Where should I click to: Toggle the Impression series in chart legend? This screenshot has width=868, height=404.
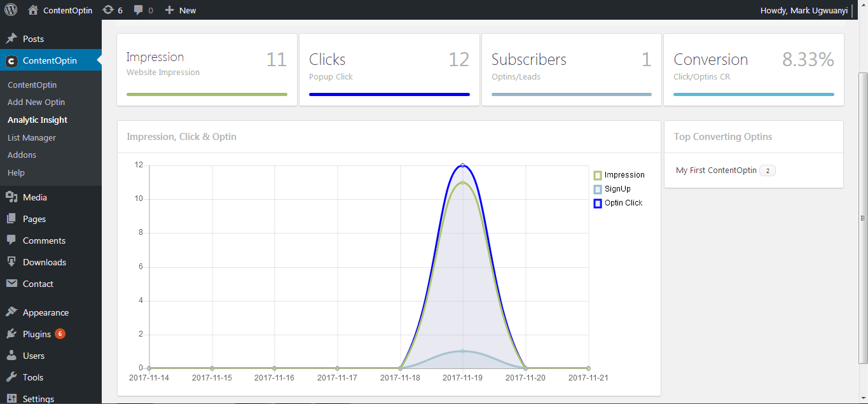coord(619,175)
